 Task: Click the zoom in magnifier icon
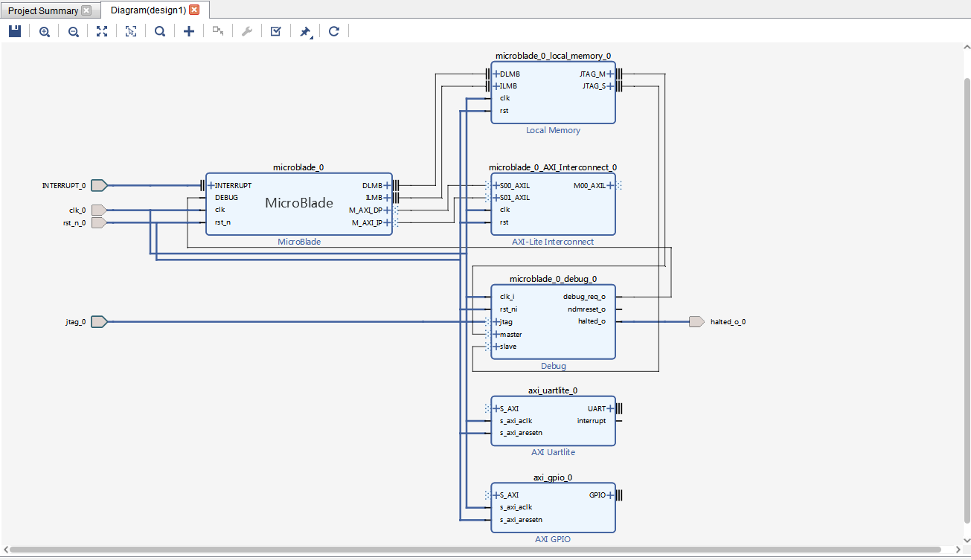(45, 31)
